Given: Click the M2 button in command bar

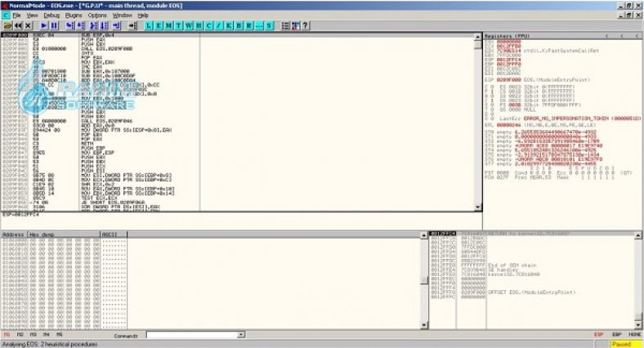Looking at the screenshot, I should (20, 335).
